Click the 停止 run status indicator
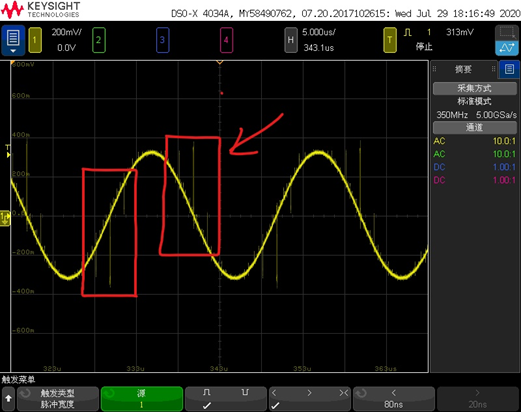This screenshot has height=412, width=521. pyautogui.click(x=424, y=47)
